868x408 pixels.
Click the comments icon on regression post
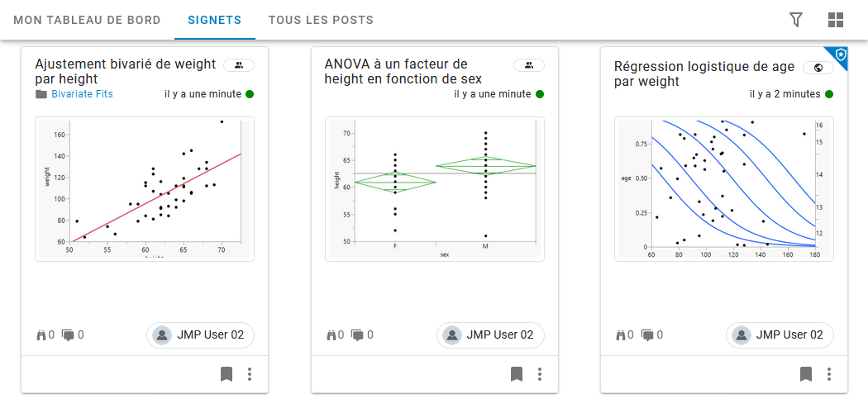tap(647, 335)
